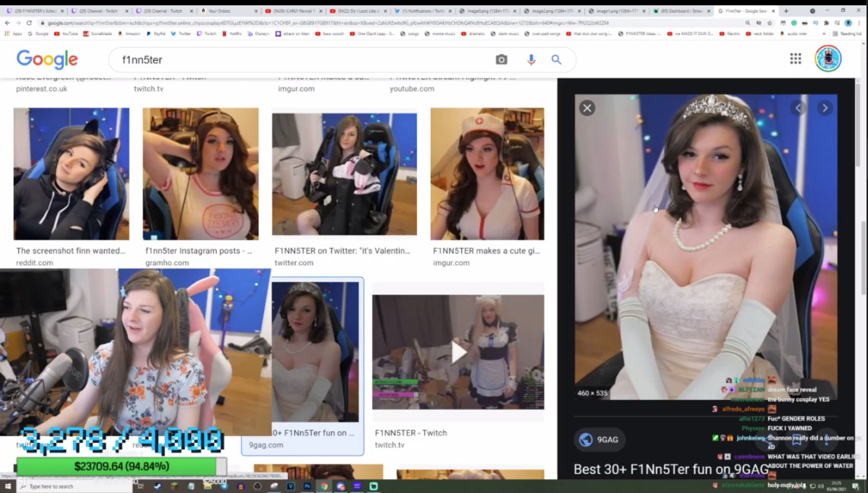Image resolution: width=868 pixels, height=493 pixels.
Task: Switch to the 'CARLY Revival' YouTube tab
Action: [293, 11]
